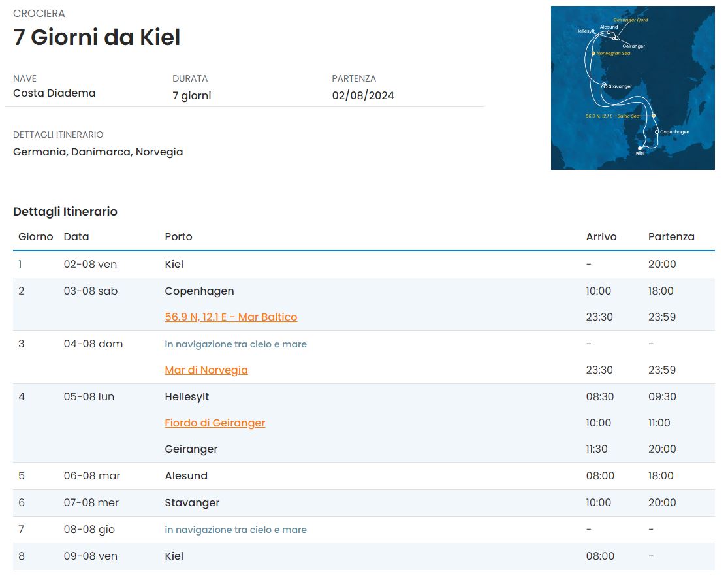Image resolution: width=728 pixels, height=578 pixels.
Task: Click the date cell '07-08 mer'
Action: (91, 503)
